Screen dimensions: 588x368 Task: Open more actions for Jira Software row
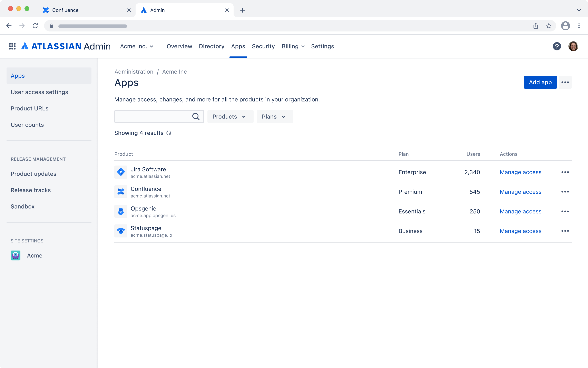pyautogui.click(x=565, y=172)
